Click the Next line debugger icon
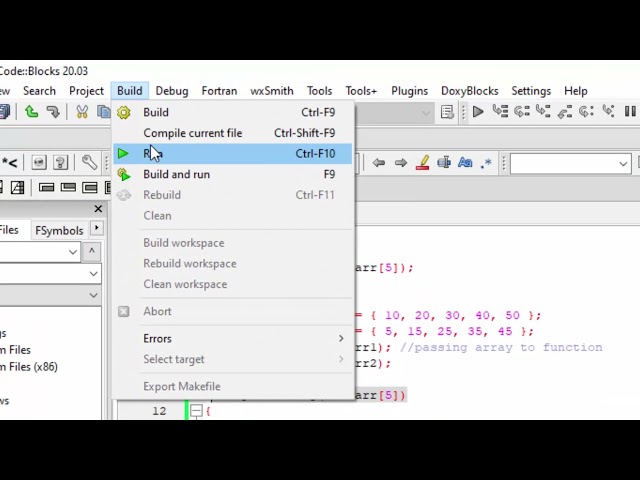Viewport: 640px width, 480px height. tap(522, 111)
